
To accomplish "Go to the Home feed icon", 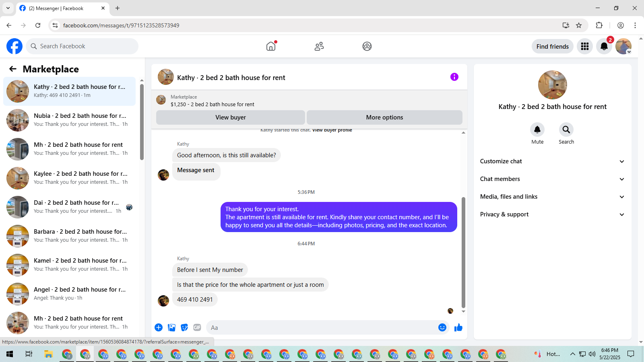I will click(271, 46).
